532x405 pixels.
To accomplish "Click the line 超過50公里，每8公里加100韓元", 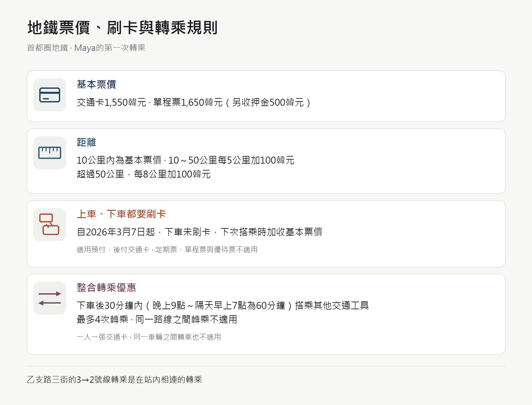I will [144, 174].
